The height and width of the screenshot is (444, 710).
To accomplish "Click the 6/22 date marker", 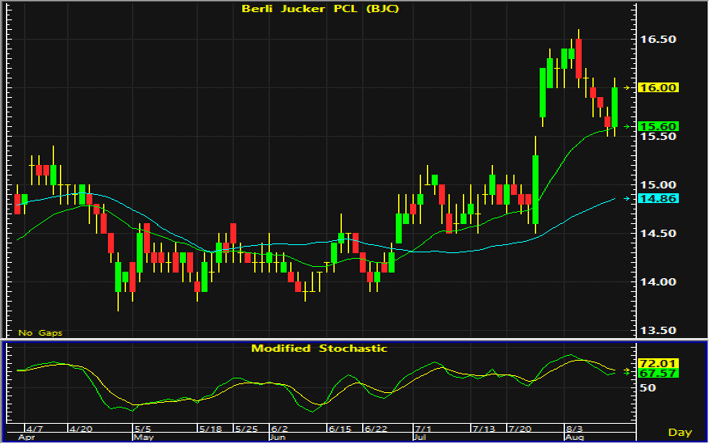I will tap(376, 429).
